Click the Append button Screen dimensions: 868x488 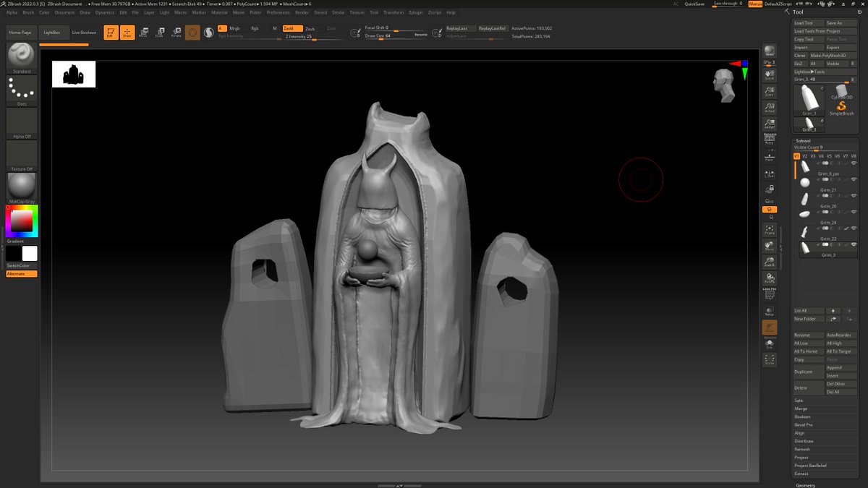point(842,367)
